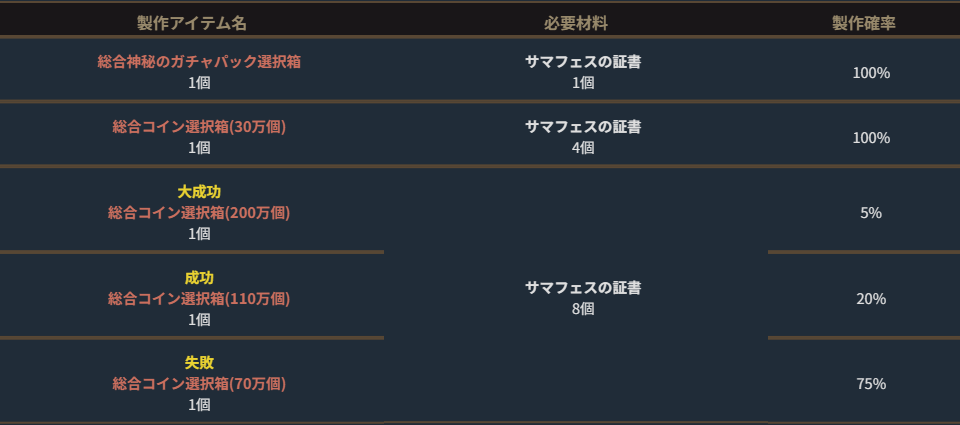960x425 pixels.
Task: Select the 失敗 result label
Action: click(x=199, y=362)
